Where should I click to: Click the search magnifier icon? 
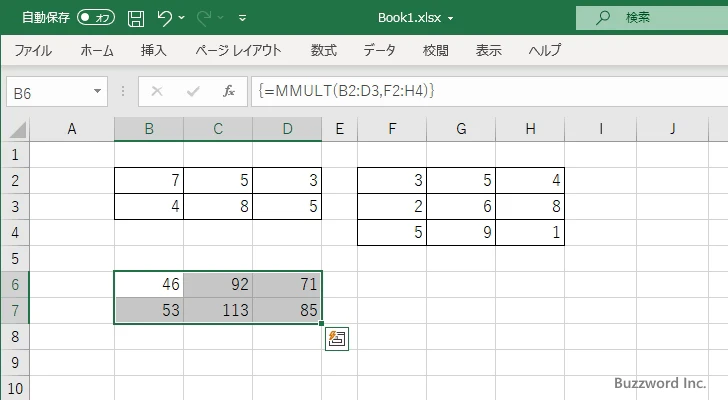tap(603, 18)
